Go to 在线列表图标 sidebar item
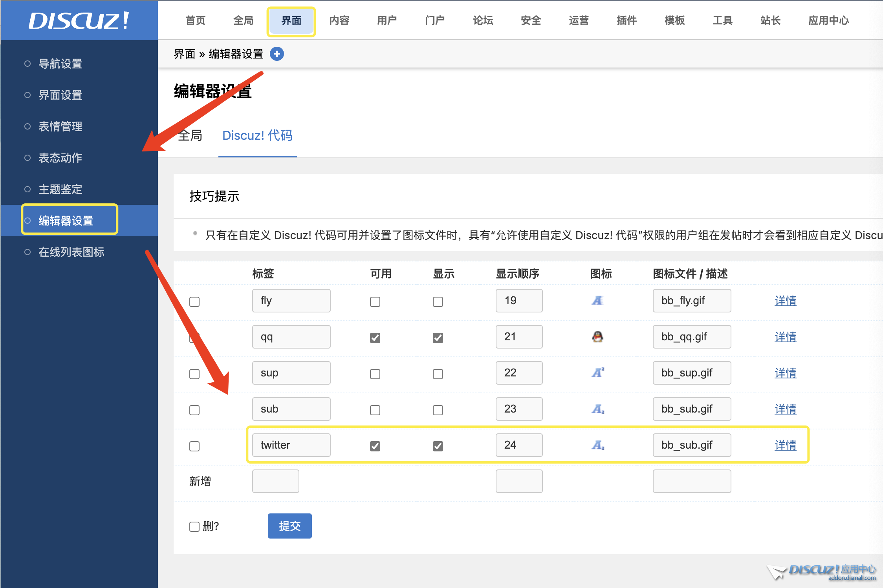 tap(71, 252)
